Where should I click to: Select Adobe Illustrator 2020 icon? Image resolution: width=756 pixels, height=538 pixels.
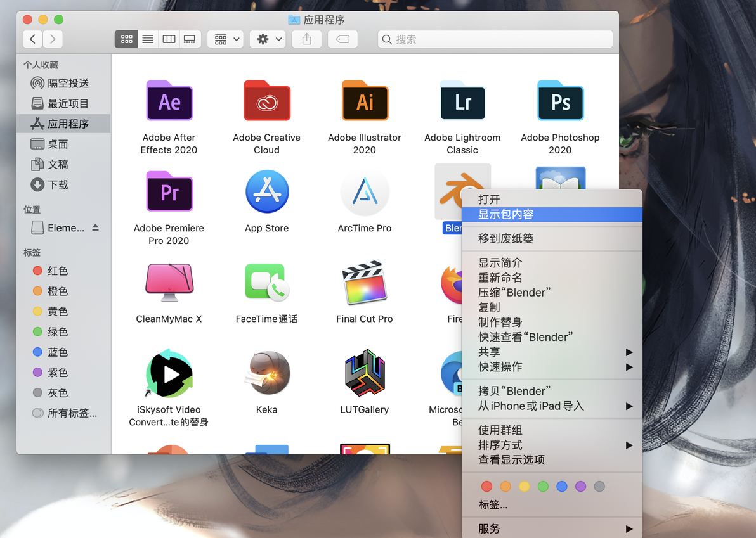pos(365,101)
